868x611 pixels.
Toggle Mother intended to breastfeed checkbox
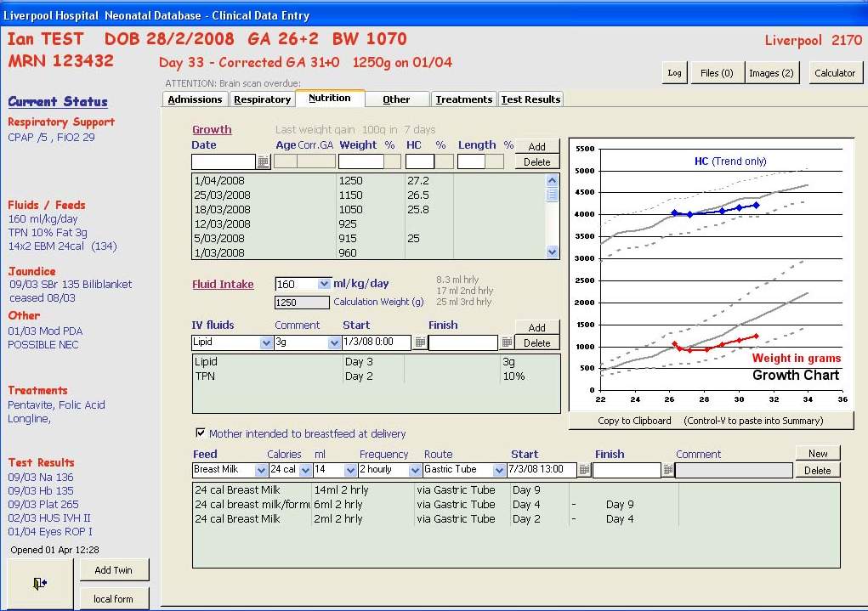pyautogui.click(x=200, y=433)
